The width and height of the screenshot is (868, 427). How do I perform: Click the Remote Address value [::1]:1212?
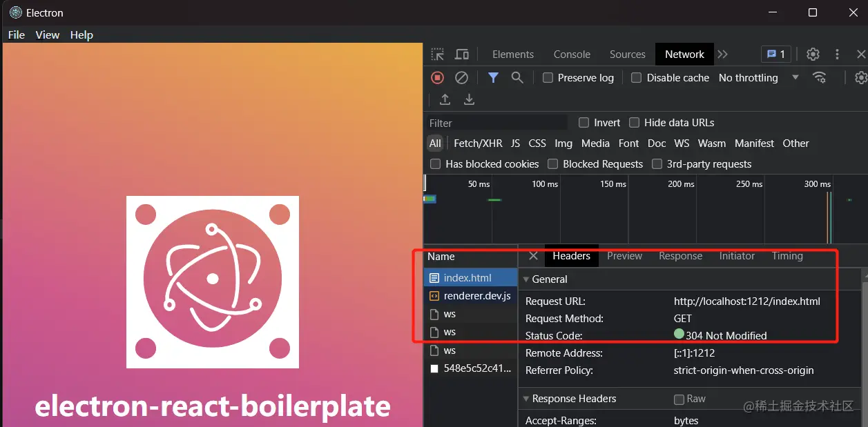point(694,353)
